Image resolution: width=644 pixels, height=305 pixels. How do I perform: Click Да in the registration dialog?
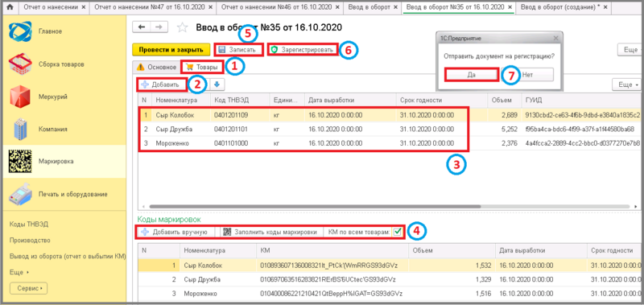click(472, 75)
